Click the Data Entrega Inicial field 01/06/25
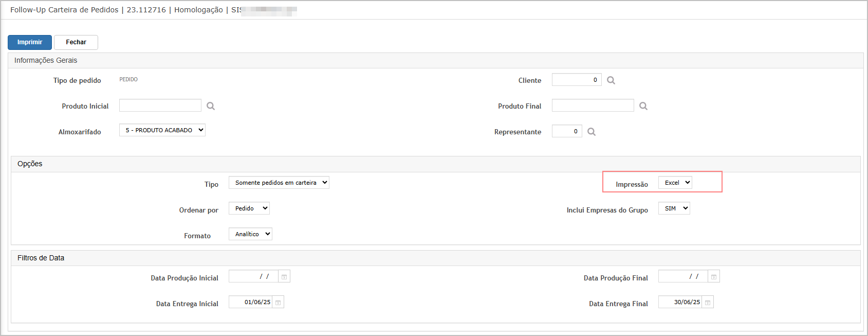The image size is (868, 336). (250, 302)
